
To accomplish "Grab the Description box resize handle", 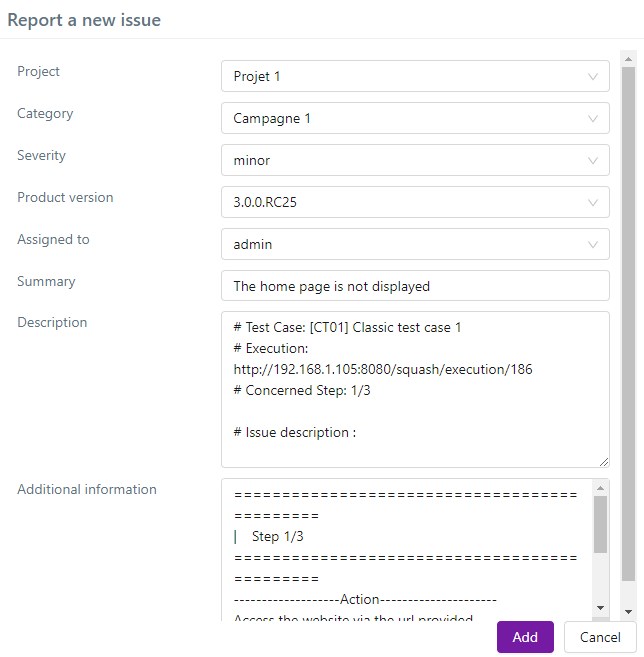I will pyautogui.click(x=603, y=461).
